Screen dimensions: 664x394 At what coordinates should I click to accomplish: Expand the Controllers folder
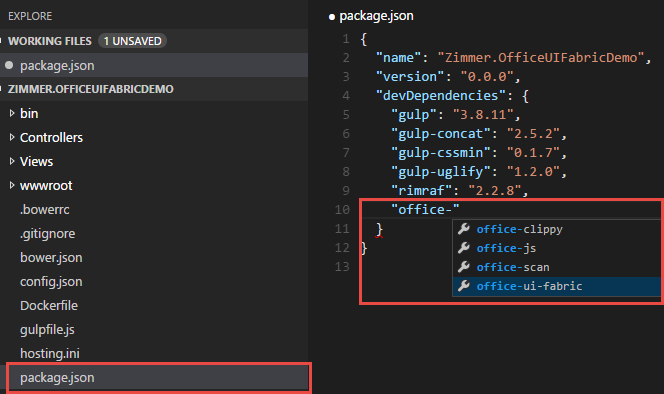(x=12, y=137)
